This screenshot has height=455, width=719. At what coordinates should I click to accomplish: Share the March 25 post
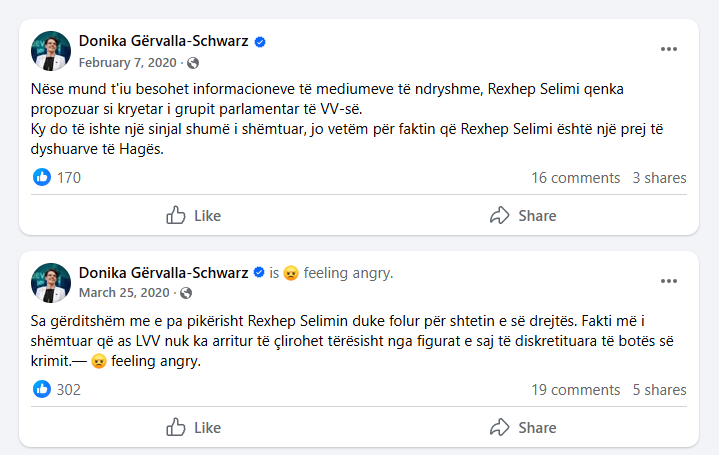(x=523, y=427)
